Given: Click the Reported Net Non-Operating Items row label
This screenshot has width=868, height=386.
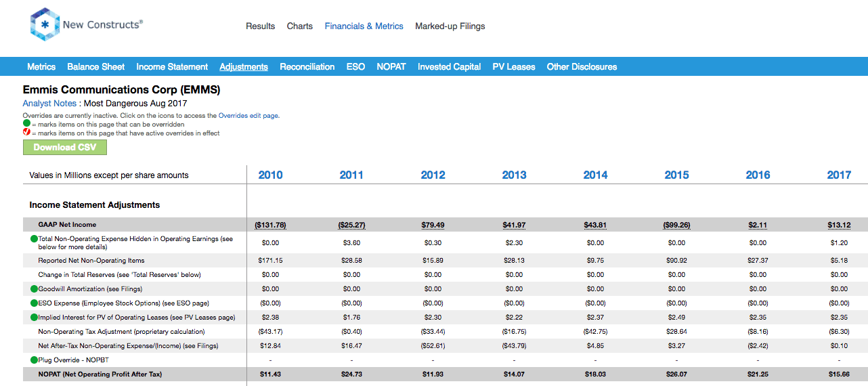Looking at the screenshot, I should click(x=91, y=261).
